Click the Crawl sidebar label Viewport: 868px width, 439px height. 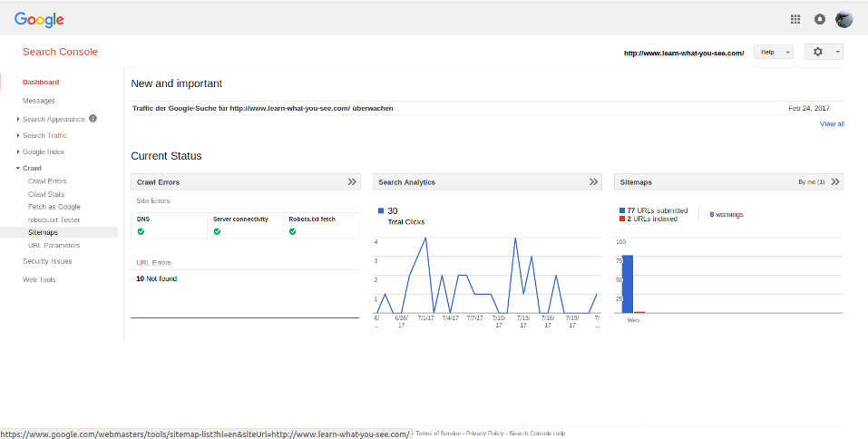tap(32, 168)
